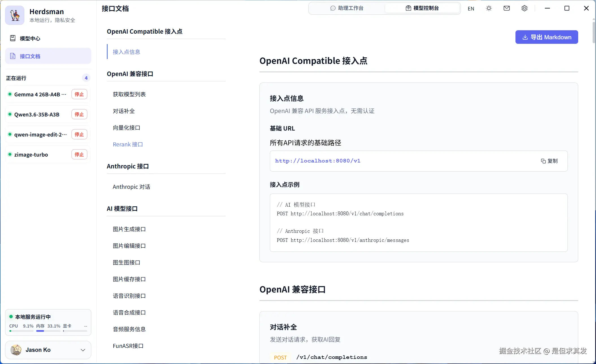Open 模型中心 in the sidebar
Screen dimensions: 596x364
(x=48, y=38)
